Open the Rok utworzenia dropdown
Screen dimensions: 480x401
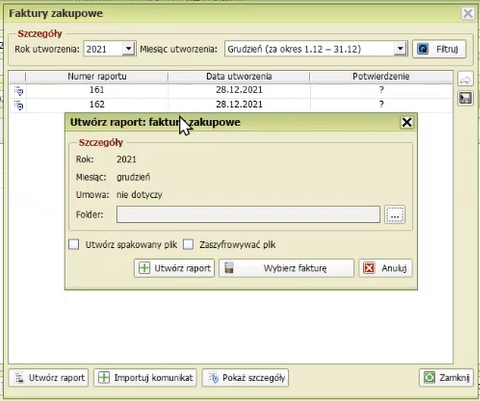pyautogui.click(x=128, y=49)
